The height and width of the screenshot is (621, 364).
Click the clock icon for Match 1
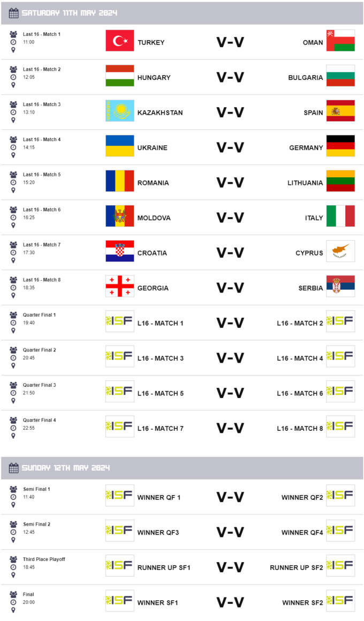(13, 42)
